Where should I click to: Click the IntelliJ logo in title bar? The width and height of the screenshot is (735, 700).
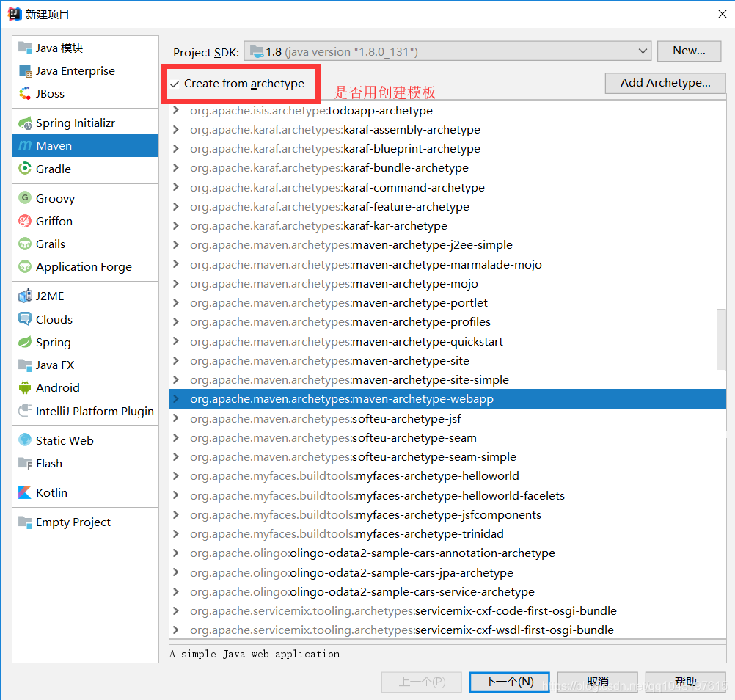point(15,14)
